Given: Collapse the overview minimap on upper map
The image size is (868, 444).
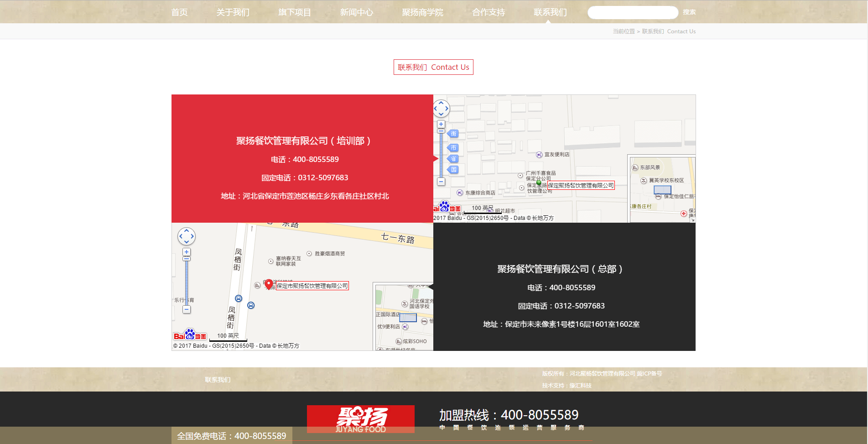Looking at the screenshot, I should pyautogui.click(x=692, y=219).
